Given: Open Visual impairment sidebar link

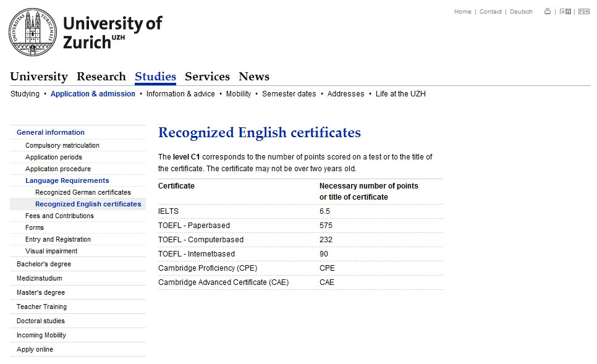Looking at the screenshot, I should 51,252.
